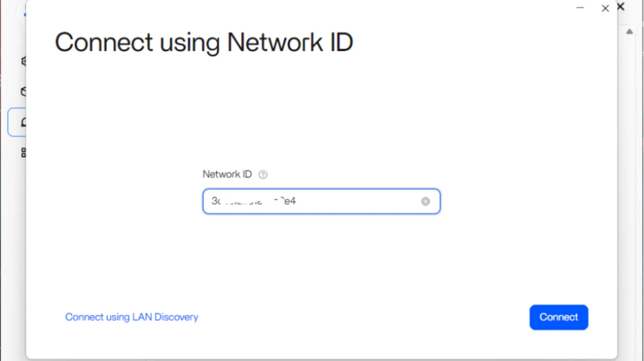
Task: Click the vertical scrollbar track below the arrow
Action: 630,161
